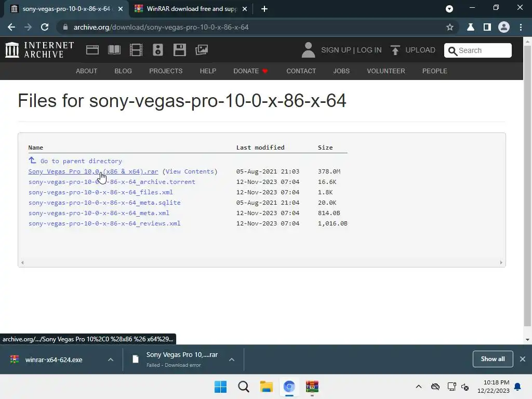Image resolution: width=532 pixels, height=399 pixels.
Task: Open the winrar-x64-624.exe download item
Action: [x=54, y=360]
